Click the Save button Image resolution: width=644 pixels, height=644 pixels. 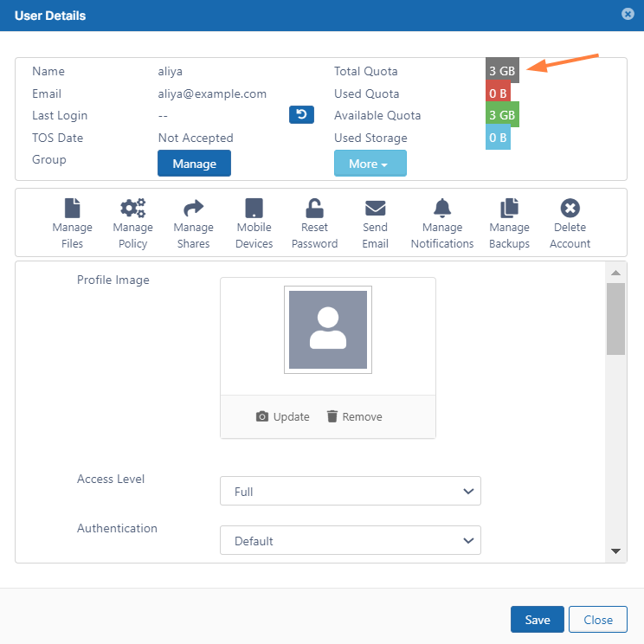[537, 620]
